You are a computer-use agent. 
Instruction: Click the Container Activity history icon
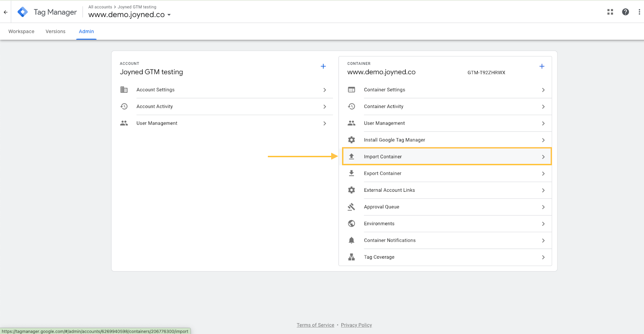pos(351,106)
